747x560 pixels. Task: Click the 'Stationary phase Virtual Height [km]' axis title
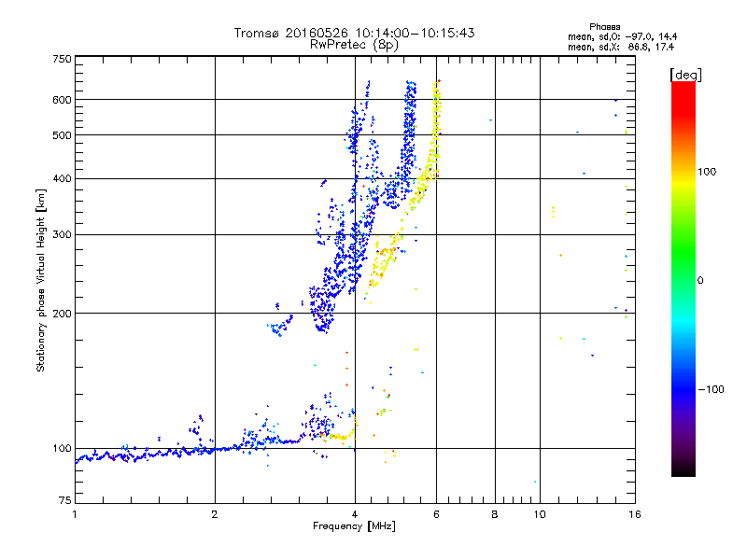pyautogui.click(x=41, y=280)
